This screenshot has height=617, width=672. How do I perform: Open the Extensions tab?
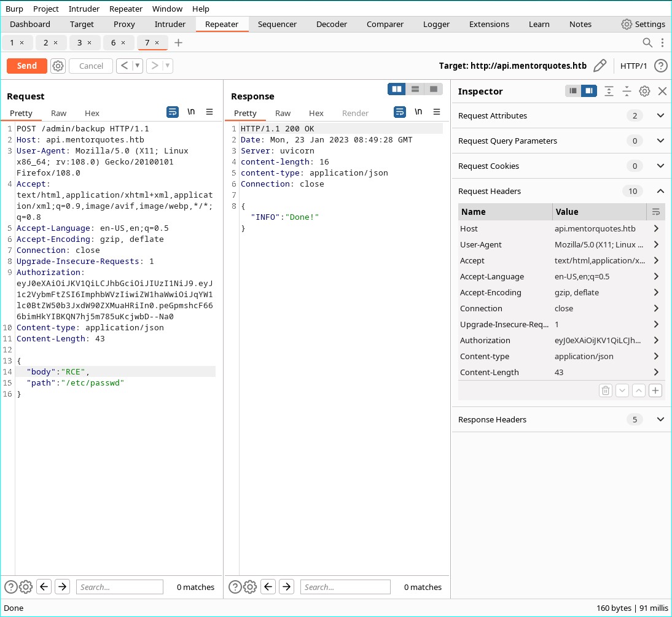point(489,25)
